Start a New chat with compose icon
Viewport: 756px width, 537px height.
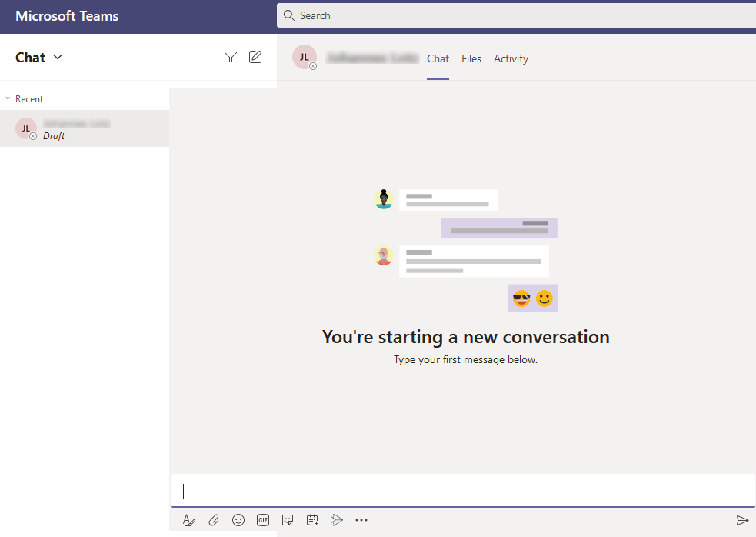tap(255, 57)
